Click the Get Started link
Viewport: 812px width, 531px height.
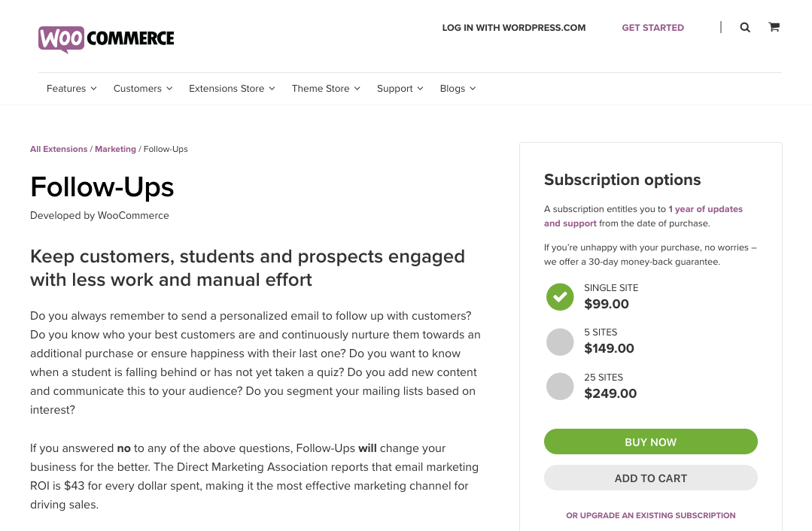[x=652, y=28]
